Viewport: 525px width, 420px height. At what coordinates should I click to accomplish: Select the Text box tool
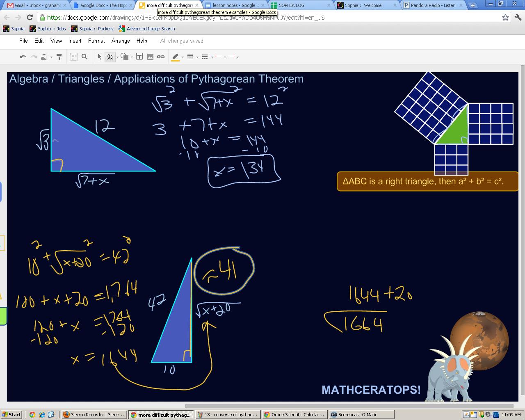tap(139, 57)
